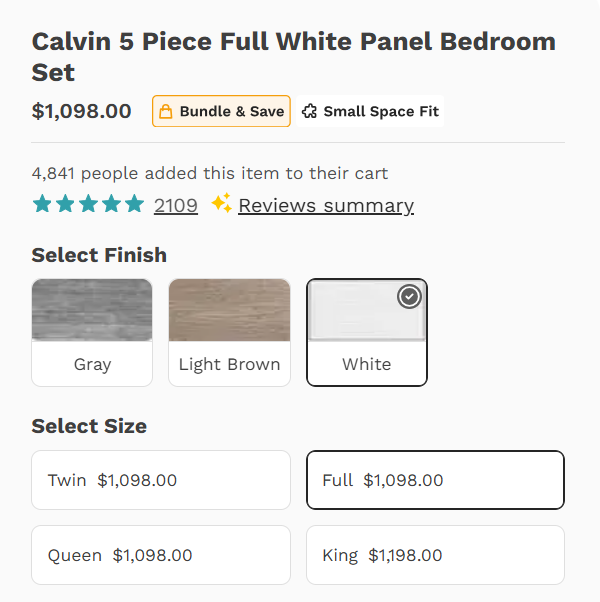Open the Reviews summary link
The height and width of the screenshot is (602, 600).
point(326,205)
